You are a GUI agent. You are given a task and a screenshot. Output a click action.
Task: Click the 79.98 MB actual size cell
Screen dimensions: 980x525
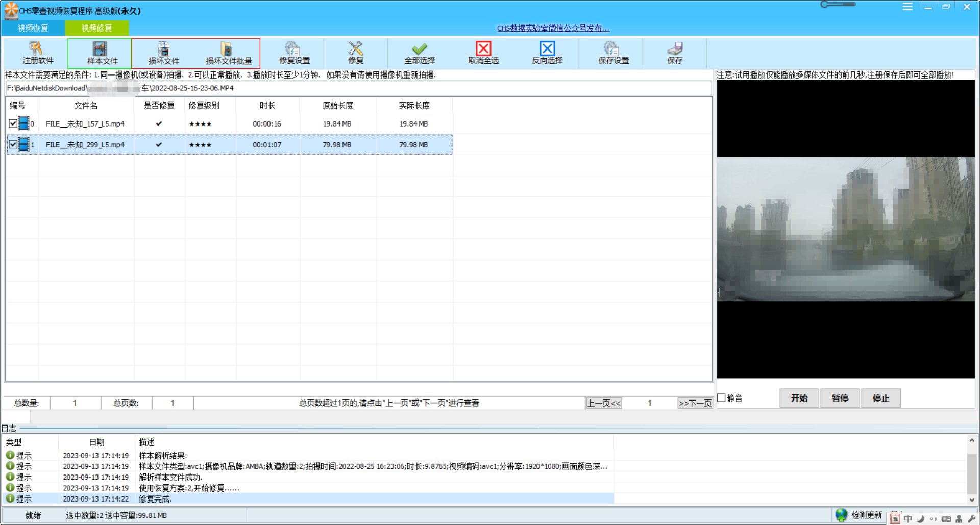(x=413, y=145)
